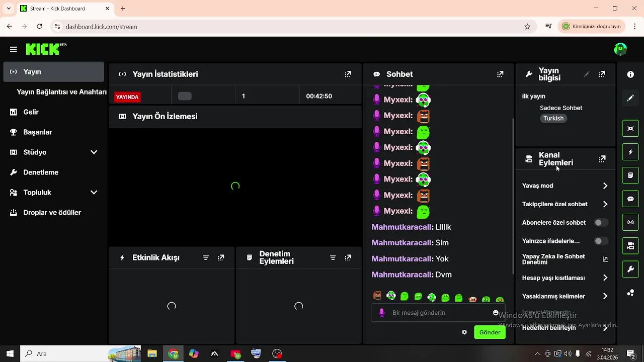This screenshot has height=362, width=644.
Task: Open Yasaklanmış kelimeler settings
Action: click(565, 296)
